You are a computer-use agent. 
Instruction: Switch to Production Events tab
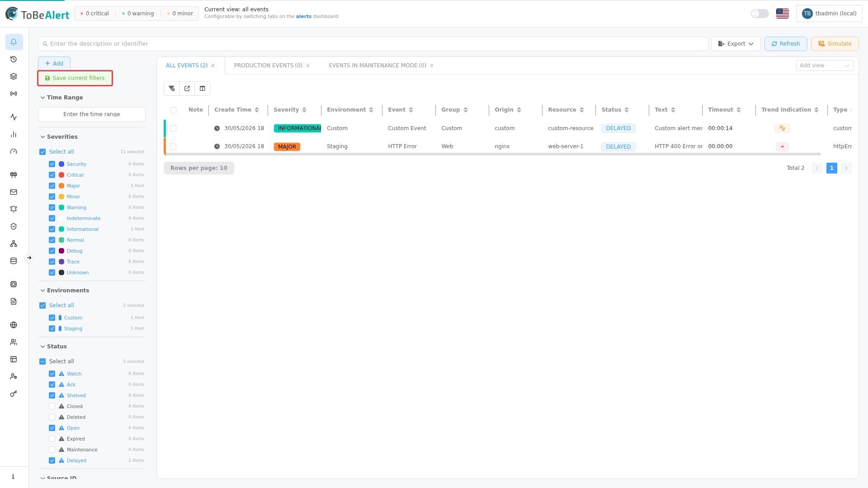[268, 66]
